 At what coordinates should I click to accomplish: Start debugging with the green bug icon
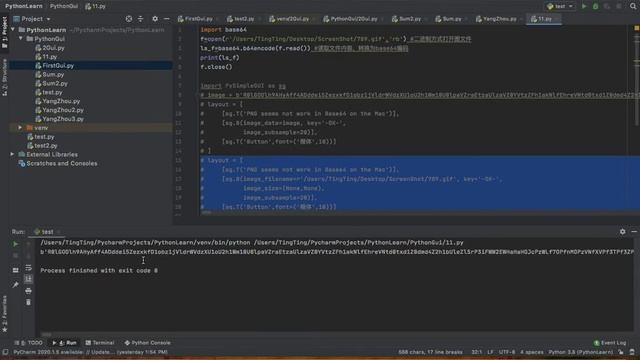[x=596, y=6]
